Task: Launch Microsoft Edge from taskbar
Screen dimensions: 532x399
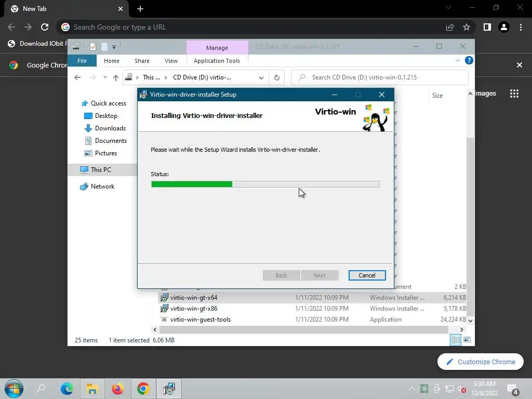Action: pos(66,389)
